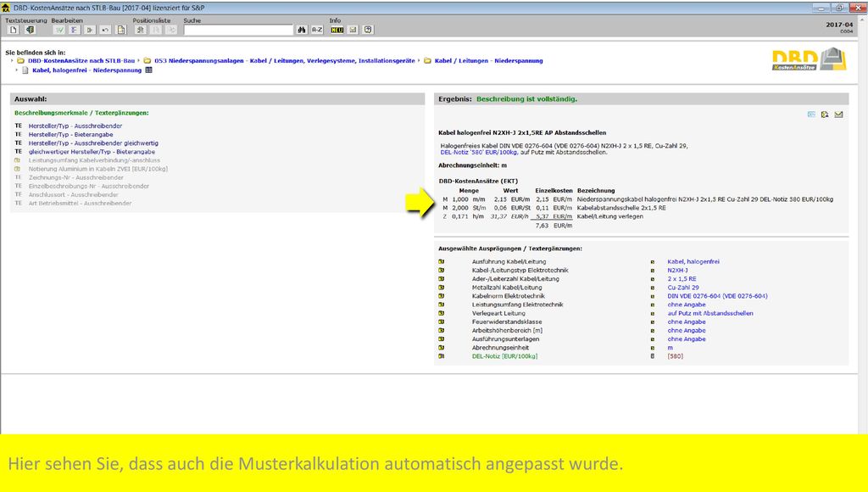Viewport: 868px width, 492px height.
Task: Click the N2XH-J value link
Action: (x=677, y=271)
